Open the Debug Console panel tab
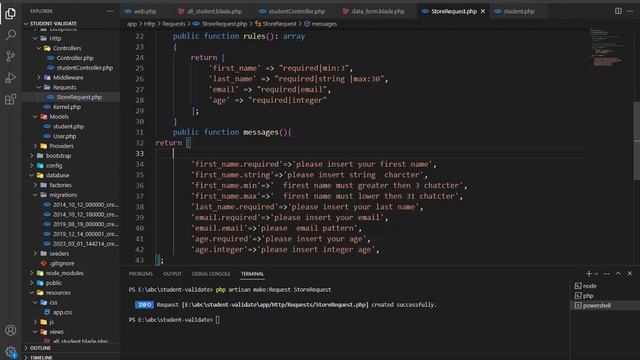Screen dimensions: 640x360 211,274
